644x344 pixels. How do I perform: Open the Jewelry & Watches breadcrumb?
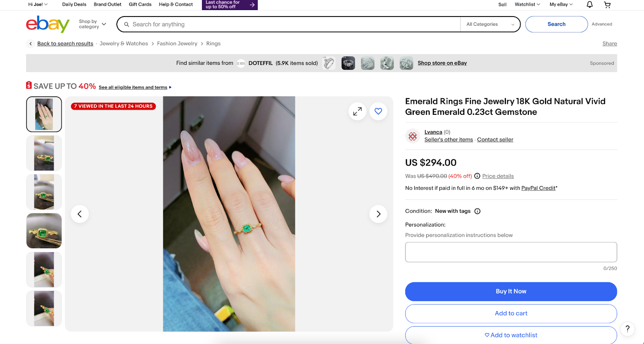[x=124, y=44]
